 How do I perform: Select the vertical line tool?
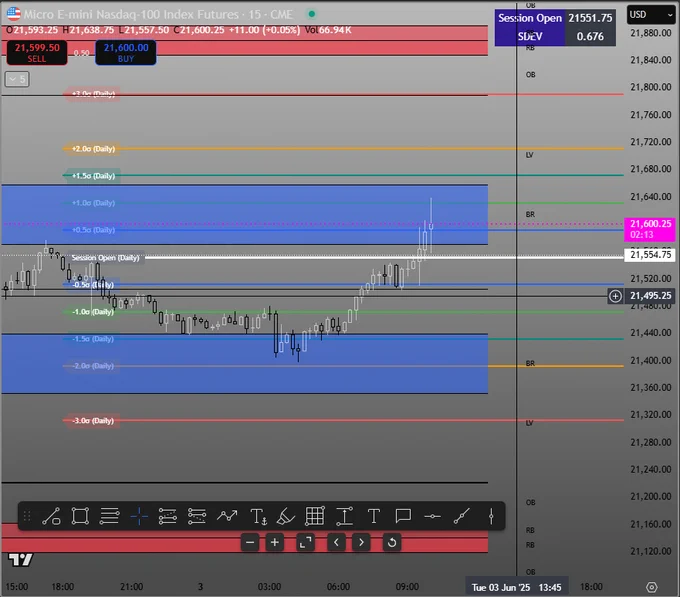(491, 516)
